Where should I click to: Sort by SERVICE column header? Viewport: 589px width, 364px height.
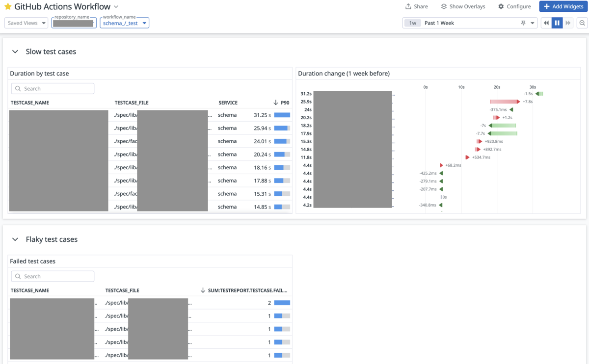(228, 103)
